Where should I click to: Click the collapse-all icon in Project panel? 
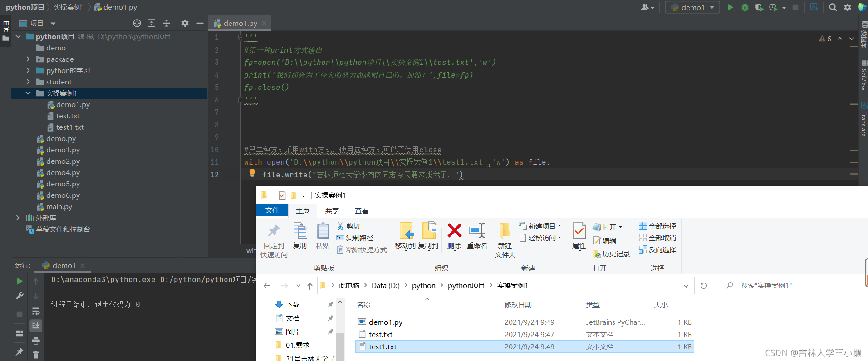pos(167,23)
